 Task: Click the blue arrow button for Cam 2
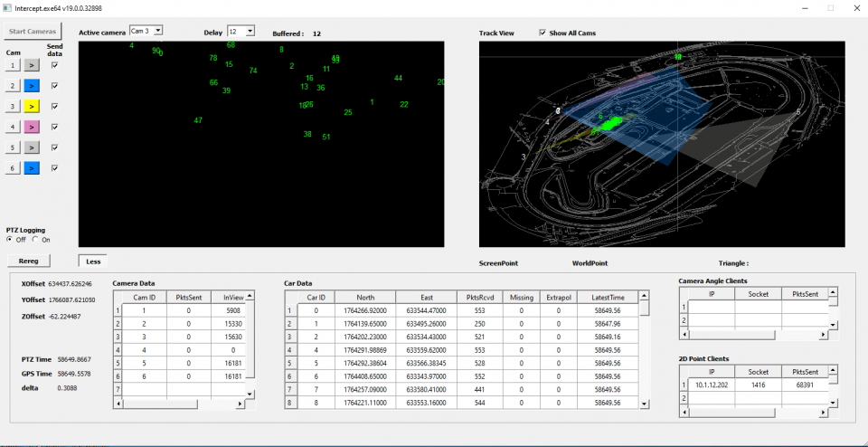(x=32, y=86)
